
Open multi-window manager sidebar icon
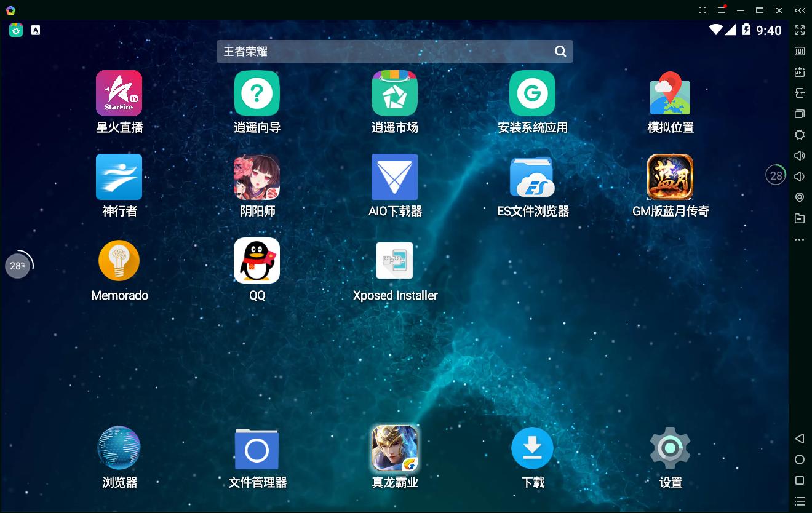pyautogui.click(x=800, y=114)
